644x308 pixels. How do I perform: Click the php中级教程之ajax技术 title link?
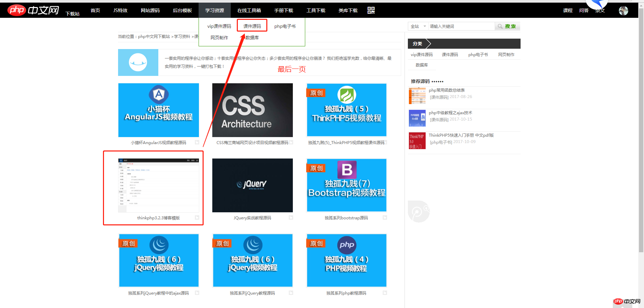(x=450, y=113)
